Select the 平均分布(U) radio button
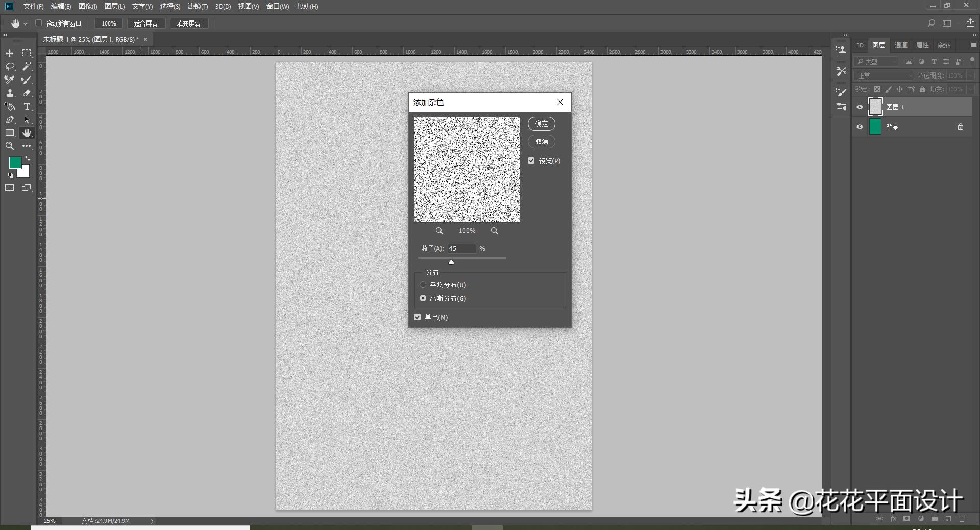This screenshot has height=530, width=980. coord(423,285)
